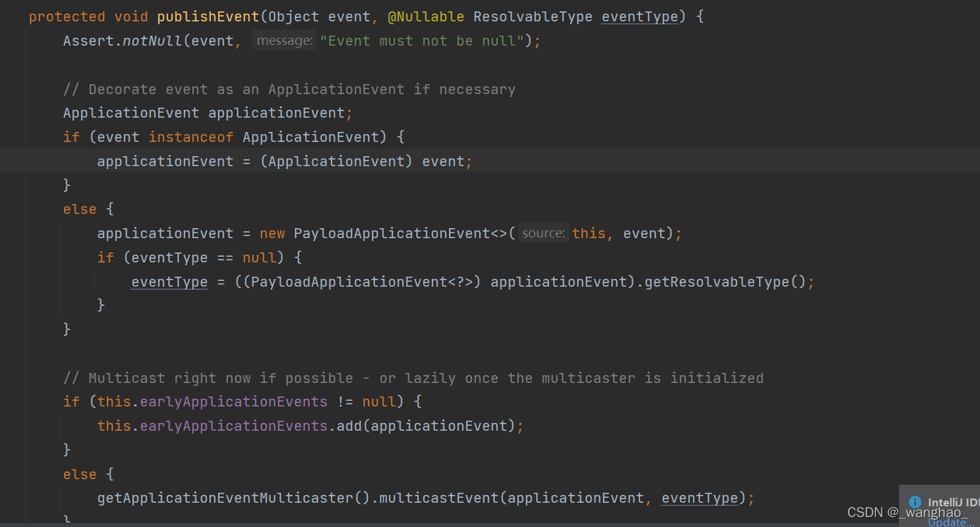
Task: Click the applicationEvent variable in its declaration line
Action: point(277,113)
